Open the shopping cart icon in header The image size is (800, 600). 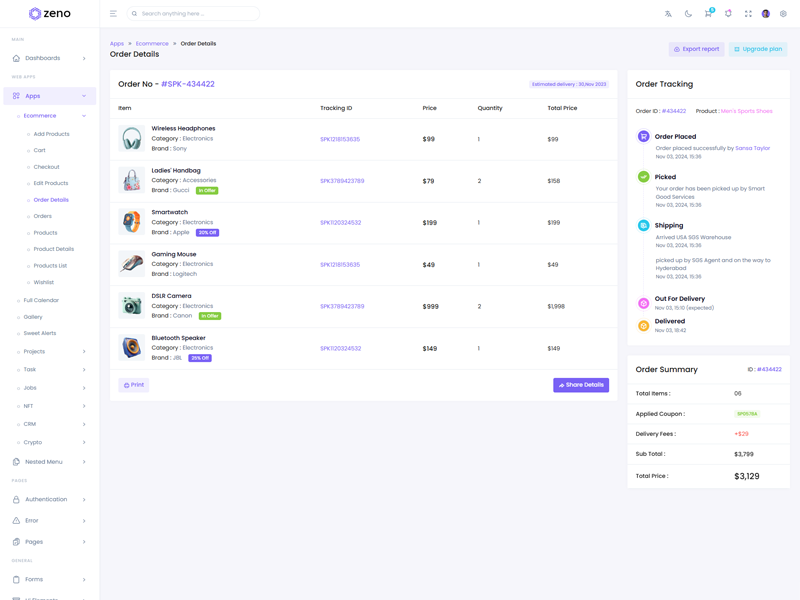pyautogui.click(x=708, y=14)
